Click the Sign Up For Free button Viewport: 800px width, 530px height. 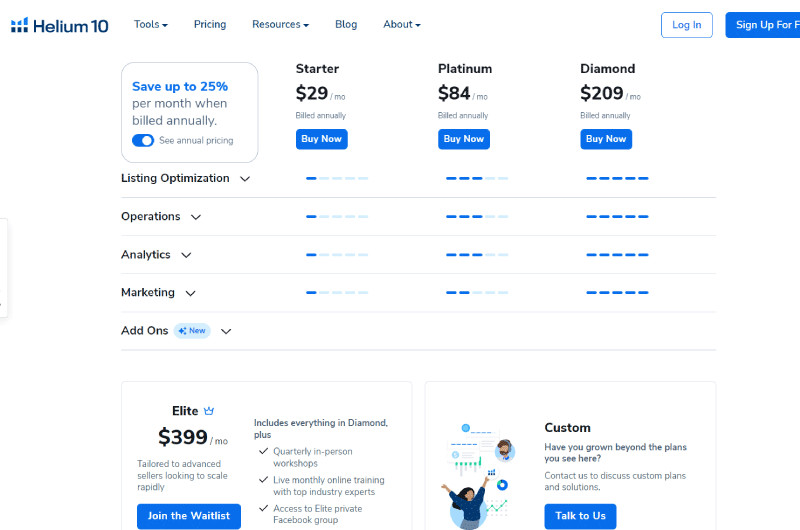coord(763,25)
